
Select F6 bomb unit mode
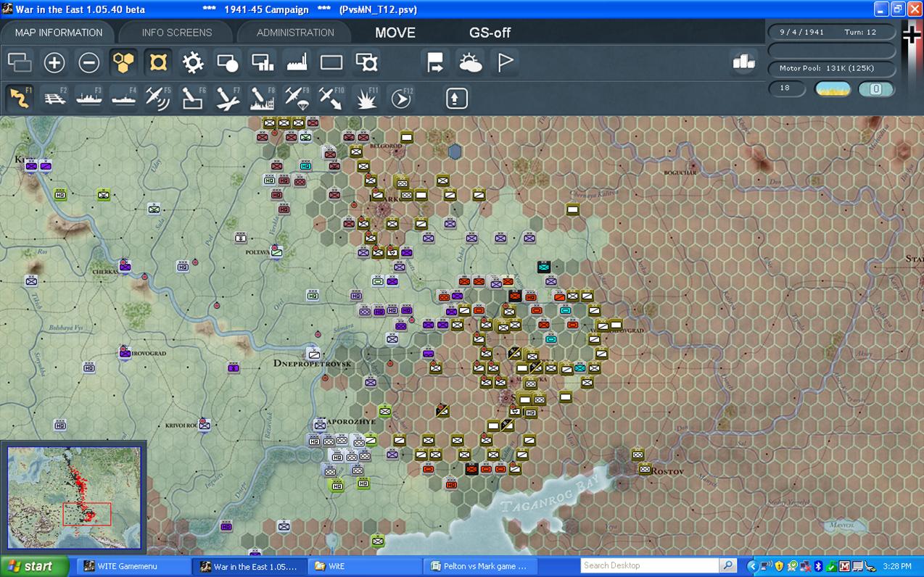193,98
